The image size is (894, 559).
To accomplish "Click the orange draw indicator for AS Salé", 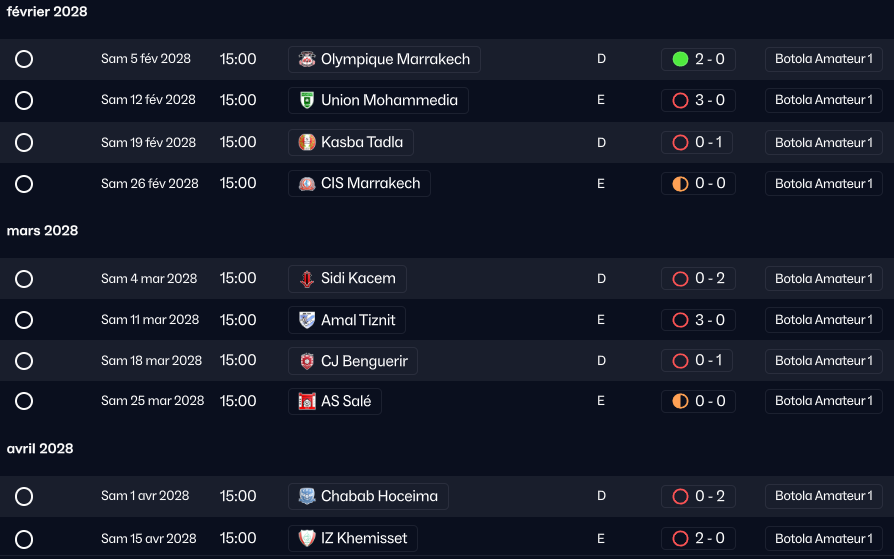I will tap(680, 401).
